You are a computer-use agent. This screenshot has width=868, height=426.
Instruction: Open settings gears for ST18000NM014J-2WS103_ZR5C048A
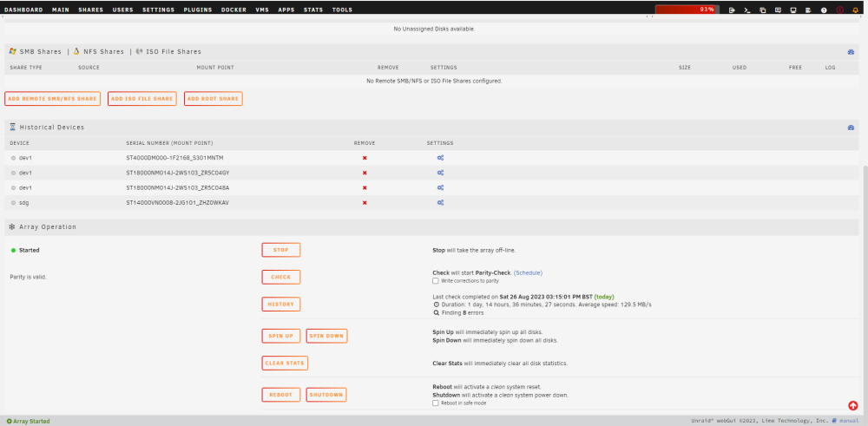[440, 187]
